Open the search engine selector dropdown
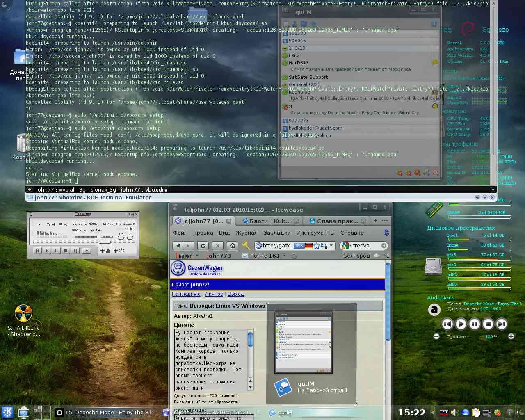Image resolution: width=525 pixels, height=420 pixels. (350, 246)
